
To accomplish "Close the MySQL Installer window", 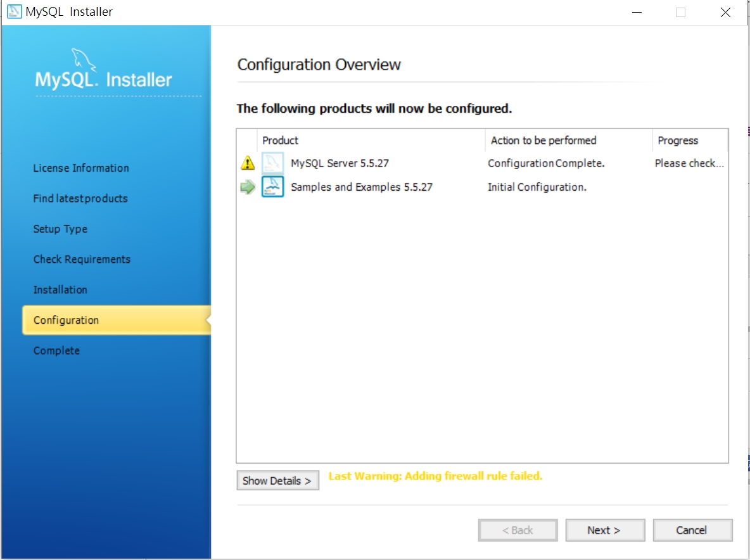I will [725, 12].
